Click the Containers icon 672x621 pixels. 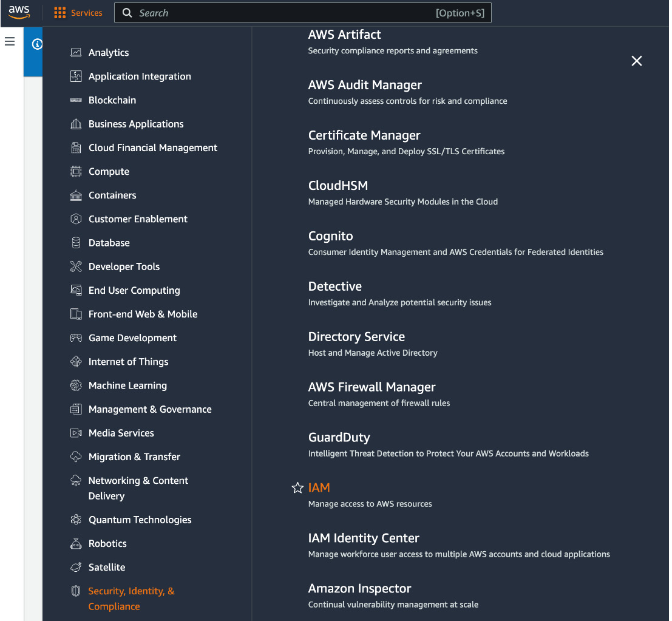[76, 195]
